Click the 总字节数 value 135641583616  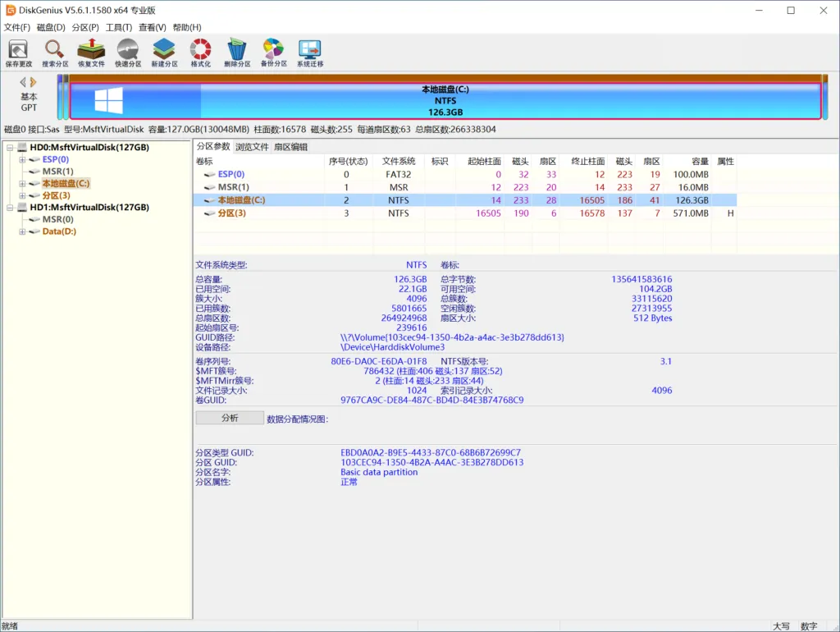click(641, 279)
